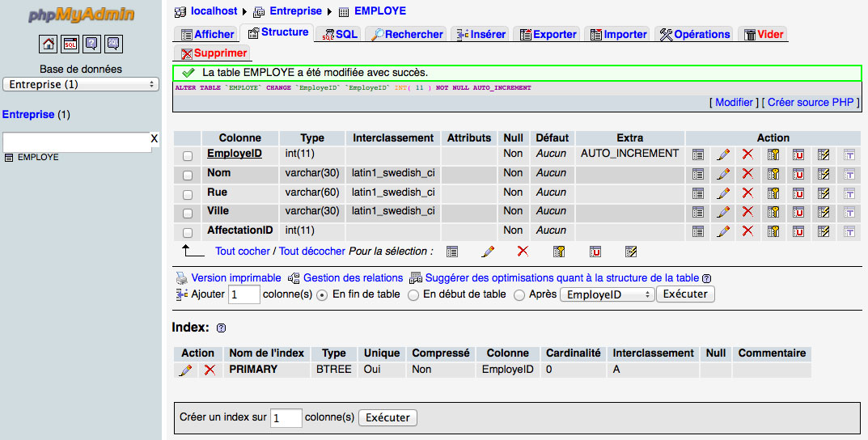This screenshot has height=440, width=868.
Task: Click the 'Créer un index sur' count field
Action: click(286, 418)
